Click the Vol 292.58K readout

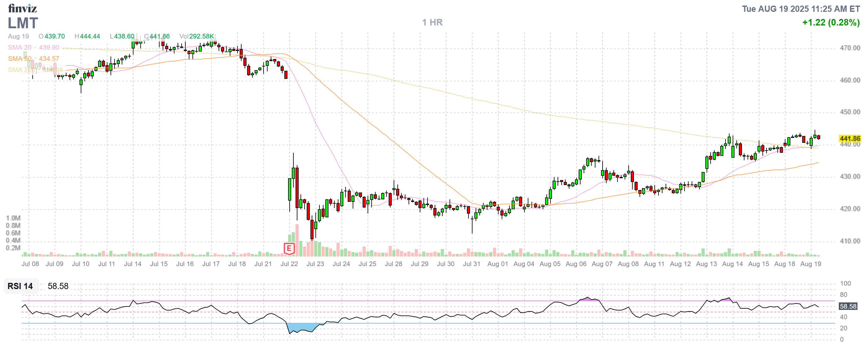click(x=197, y=36)
